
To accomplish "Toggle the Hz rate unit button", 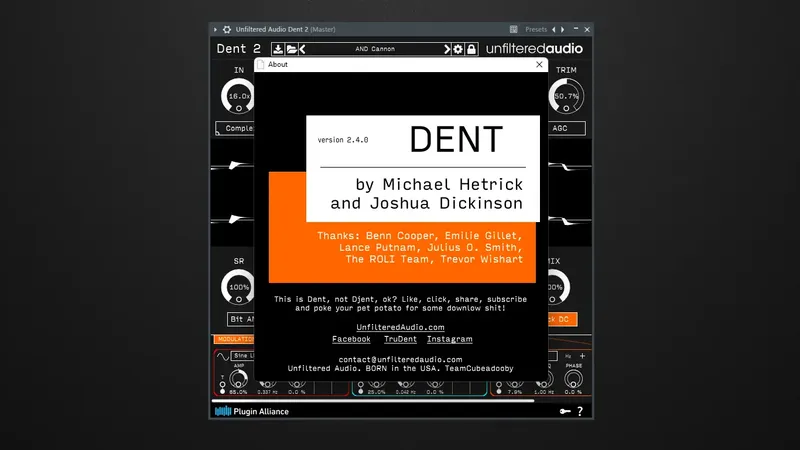I will click(x=568, y=356).
